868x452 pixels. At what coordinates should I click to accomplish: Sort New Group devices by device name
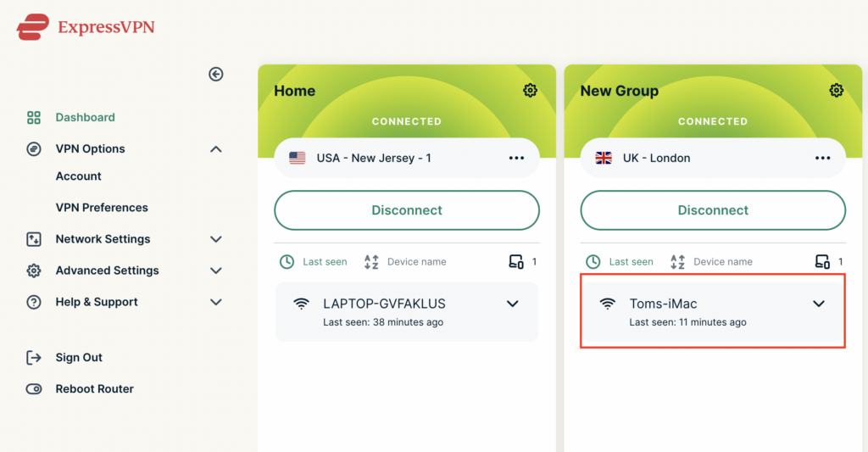[711, 261]
